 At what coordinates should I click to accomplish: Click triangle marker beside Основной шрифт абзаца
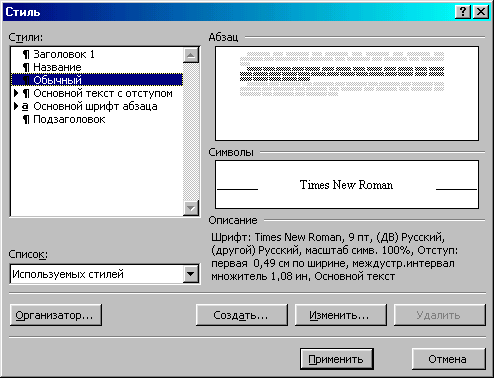(16, 106)
